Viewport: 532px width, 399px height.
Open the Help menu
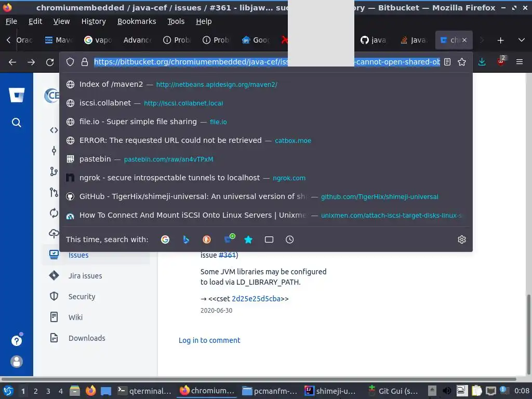point(204,21)
